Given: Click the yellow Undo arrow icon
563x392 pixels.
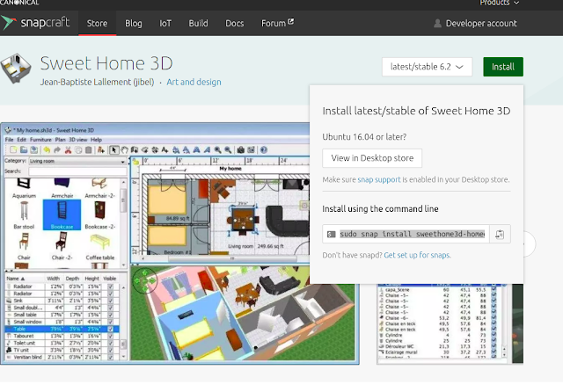Looking at the screenshot, I should pos(47,150).
